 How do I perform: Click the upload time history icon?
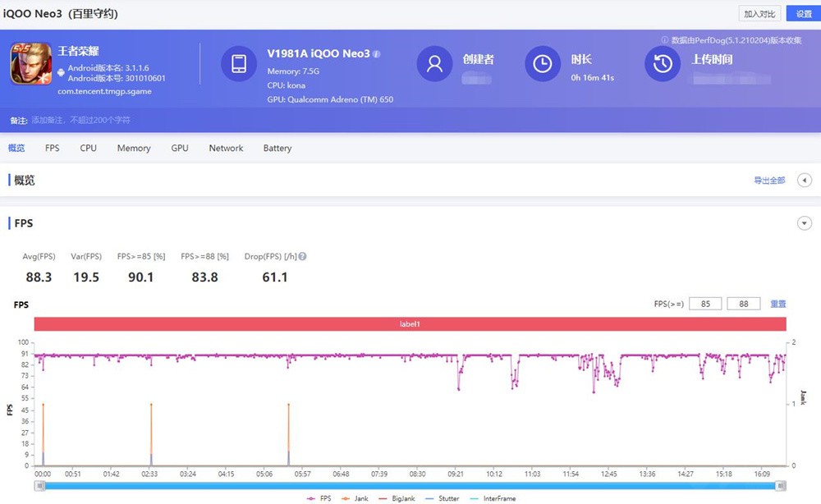pyautogui.click(x=663, y=64)
